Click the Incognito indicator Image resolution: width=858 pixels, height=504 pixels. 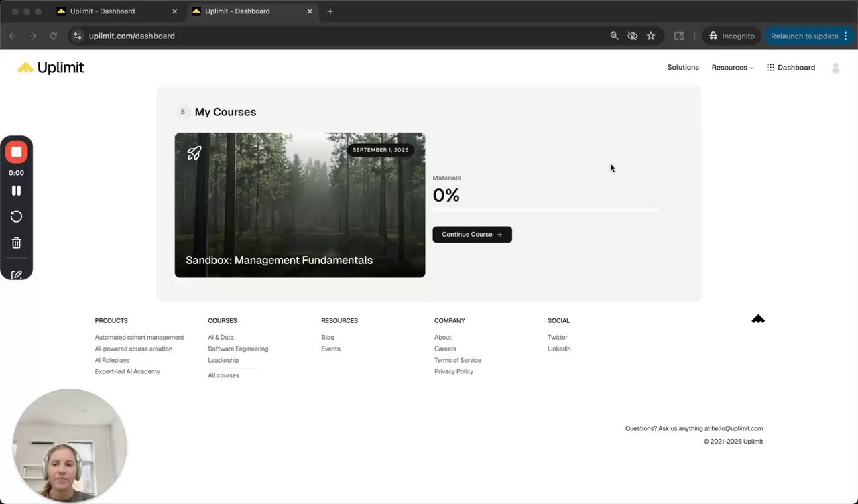732,36
